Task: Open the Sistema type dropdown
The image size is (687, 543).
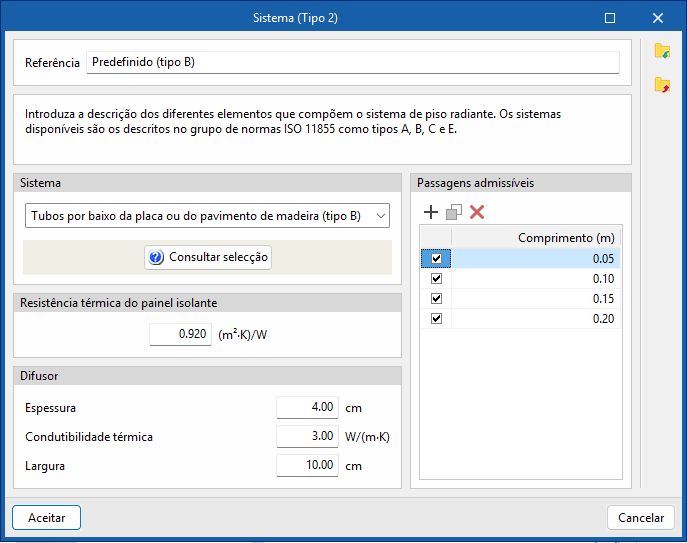Action: click(206, 215)
